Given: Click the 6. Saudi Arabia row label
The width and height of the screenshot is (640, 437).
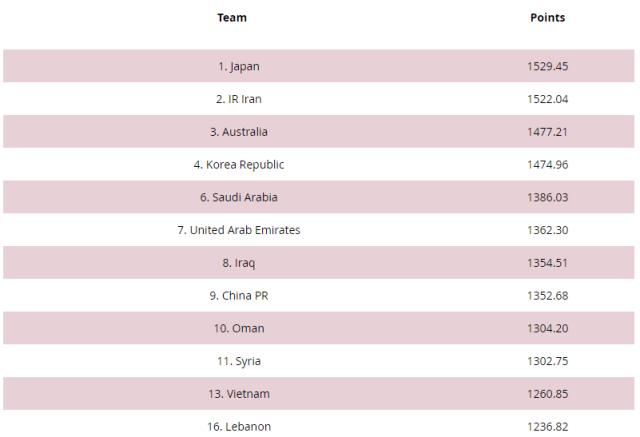Looking at the screenshot, I should click(239, 197).
